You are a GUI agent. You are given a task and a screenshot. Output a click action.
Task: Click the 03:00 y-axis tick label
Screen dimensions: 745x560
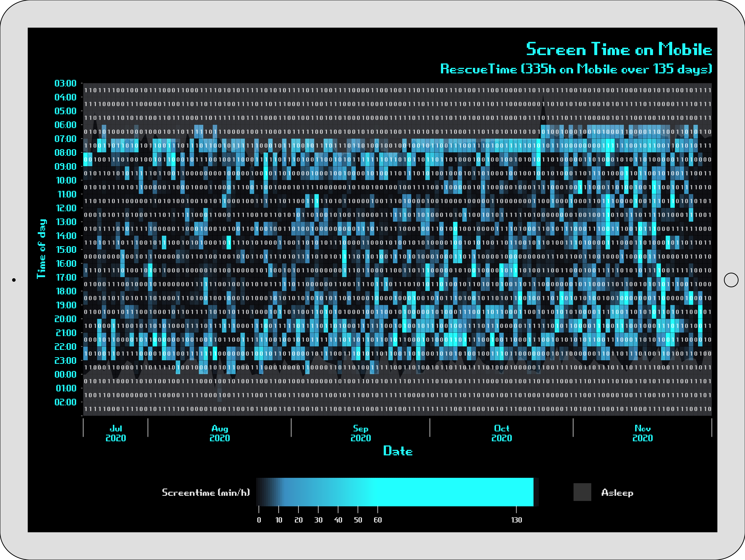[65, 83]
